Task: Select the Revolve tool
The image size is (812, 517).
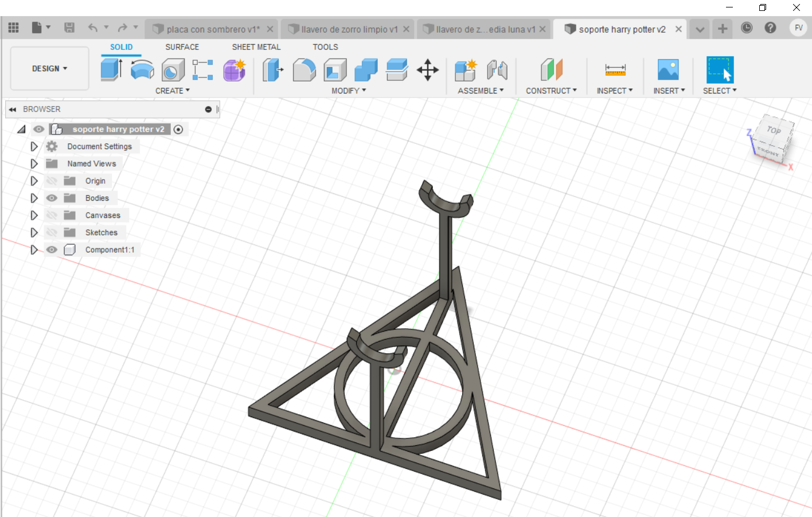Action: tap(142, 70)
